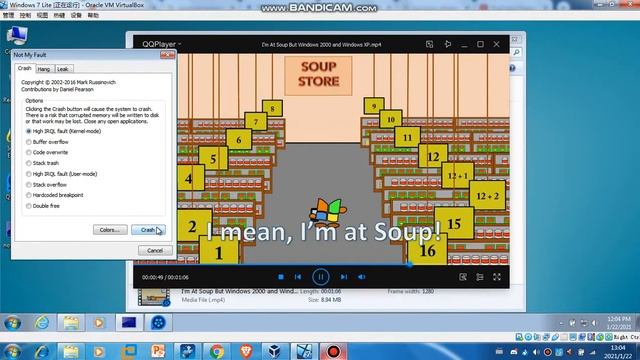Select the Stack trash option
640x360 pixels.
coord(42,163)
